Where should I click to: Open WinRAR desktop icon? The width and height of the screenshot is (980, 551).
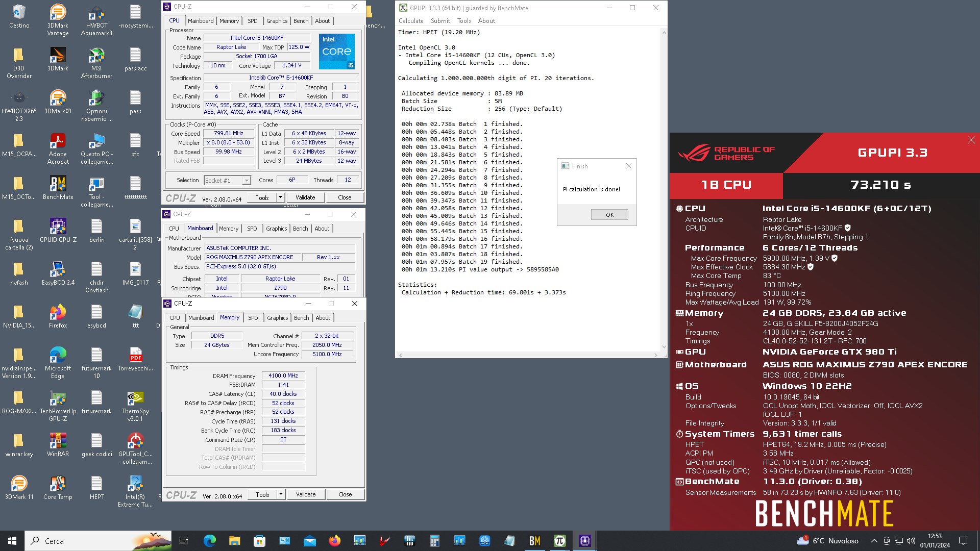click(x=58, y=445)
